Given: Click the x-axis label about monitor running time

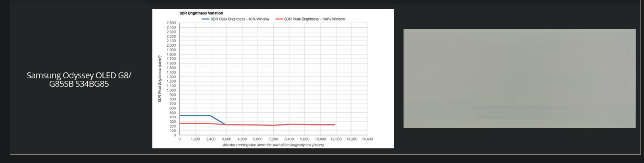Looking at the screenshot, I should pyautogui.click(x=273, y=145).
